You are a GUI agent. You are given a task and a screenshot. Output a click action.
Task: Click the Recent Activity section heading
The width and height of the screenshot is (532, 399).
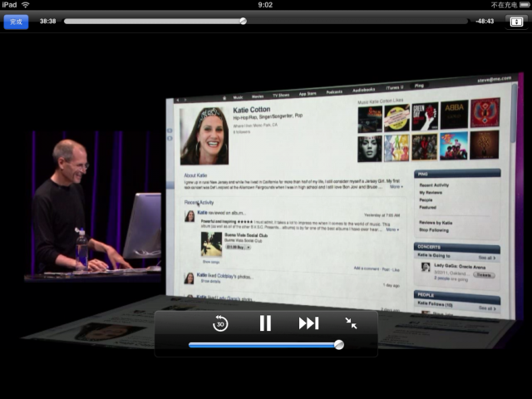[199, 203]
